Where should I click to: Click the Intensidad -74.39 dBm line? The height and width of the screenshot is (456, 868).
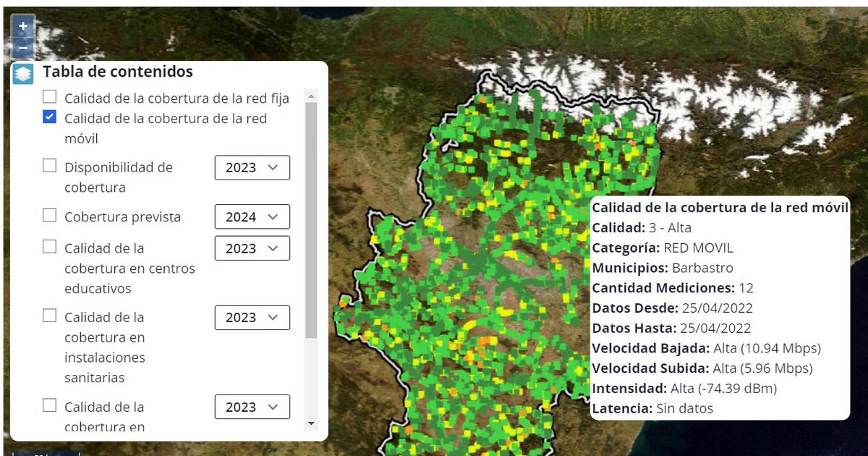(684, 389)
